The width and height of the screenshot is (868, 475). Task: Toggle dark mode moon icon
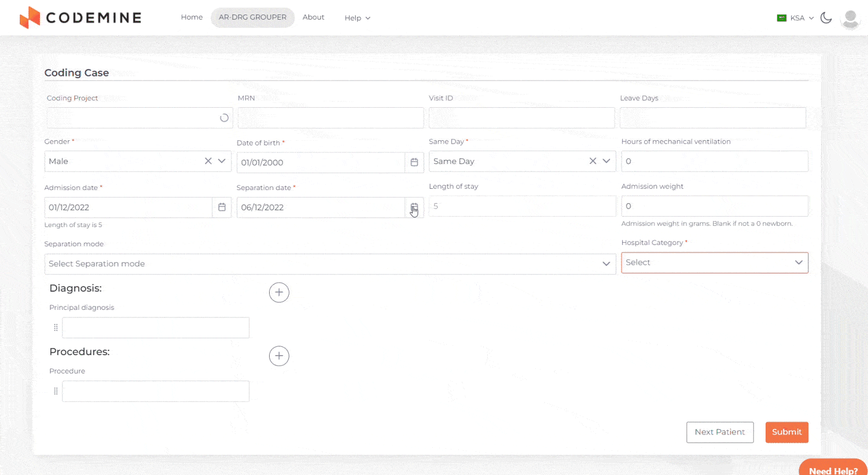pyautogui.click(x=826, y=18)
